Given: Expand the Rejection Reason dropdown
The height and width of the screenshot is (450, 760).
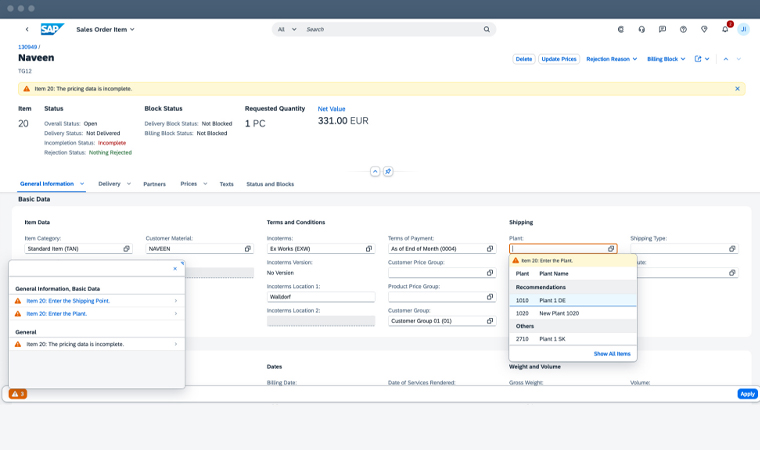Looking at the screenshot, I should point(611,59).
